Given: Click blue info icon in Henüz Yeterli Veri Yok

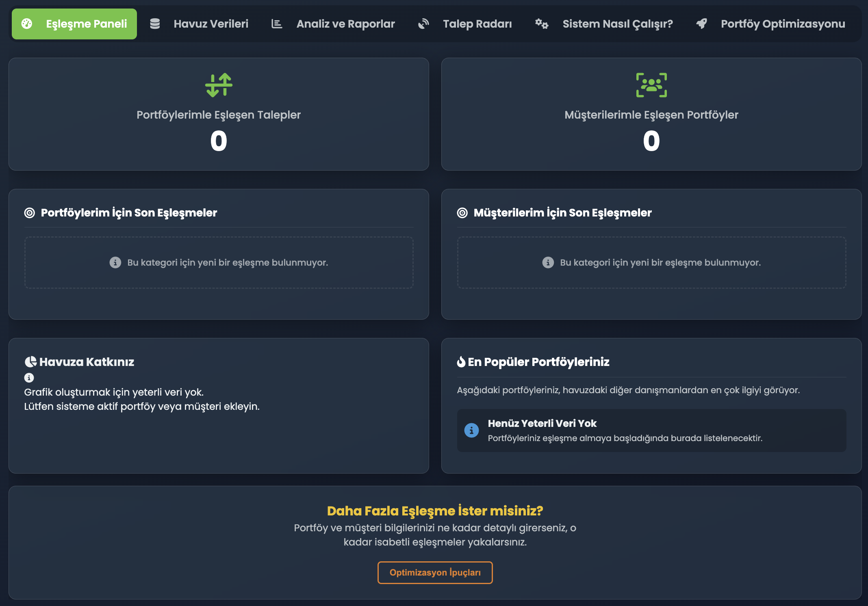Looking at the screenshot, I should click(x=471, y=431).
